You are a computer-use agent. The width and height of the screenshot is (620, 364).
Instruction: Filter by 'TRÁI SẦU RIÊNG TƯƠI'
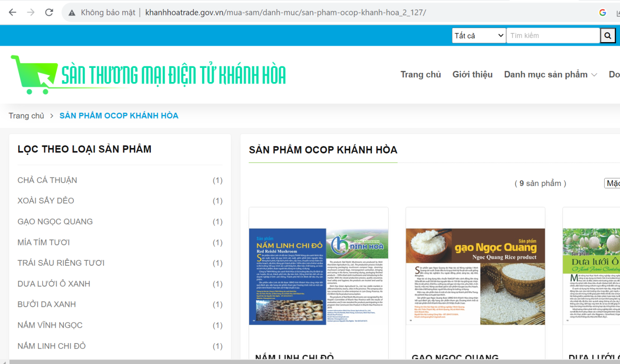(61, 263)
